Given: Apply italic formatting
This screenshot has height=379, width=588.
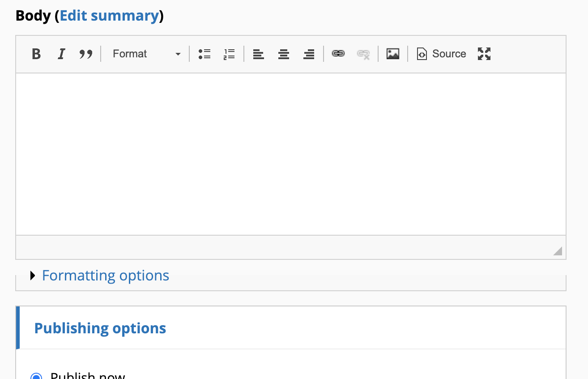Looking at the screenshot, I should point(61,54).
